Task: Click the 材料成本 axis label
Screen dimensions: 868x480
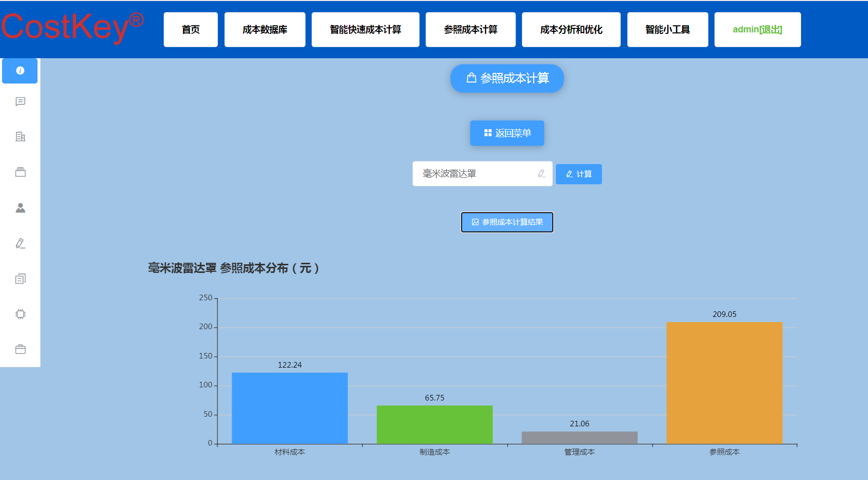Action: (290, 452)
